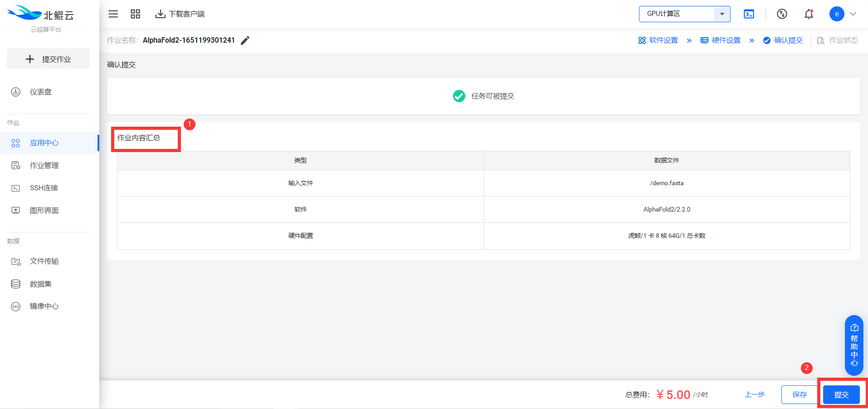Open the 作业状态 step

[x=838, y=40]
